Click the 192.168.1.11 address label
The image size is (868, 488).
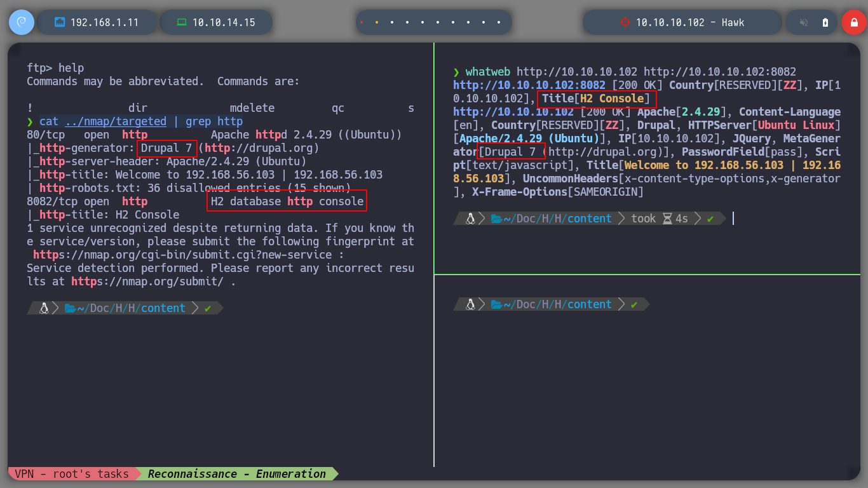104,22
